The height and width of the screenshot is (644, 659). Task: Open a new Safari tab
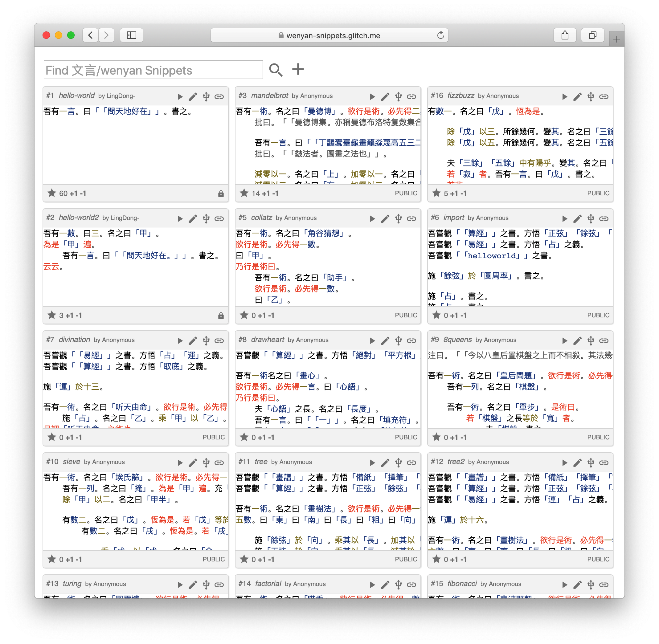[616, 39]
